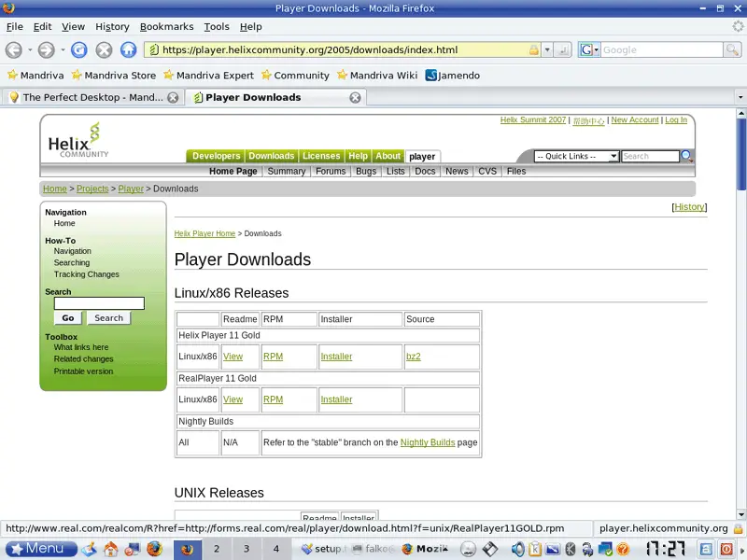747x560 pixels.
Task: Click the logout power button in taskbar
Action: click(x=726, y=549)
